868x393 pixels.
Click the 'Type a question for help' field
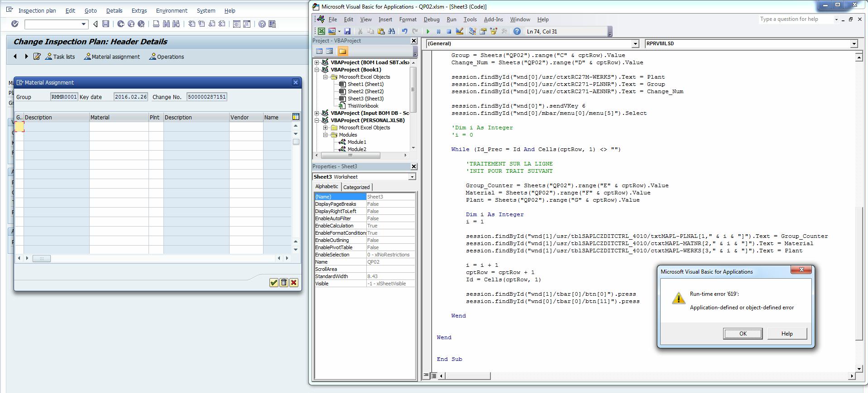(797, 19)
